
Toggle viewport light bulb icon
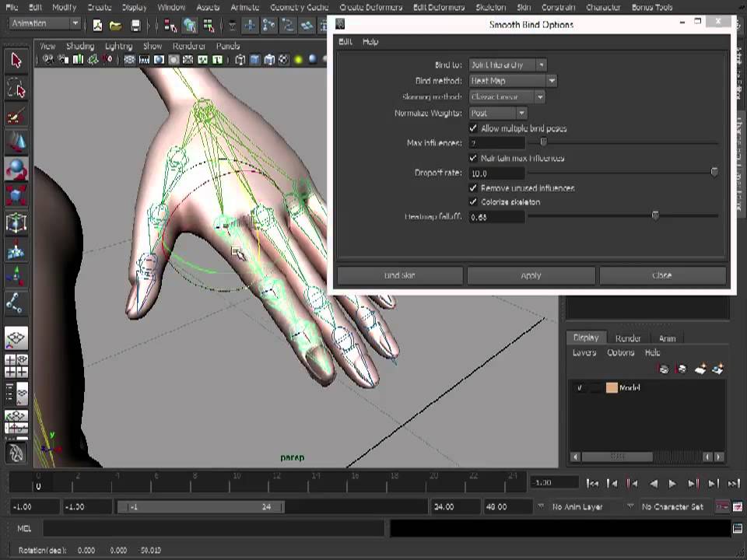pyautogui.click(x=299, y=60)
